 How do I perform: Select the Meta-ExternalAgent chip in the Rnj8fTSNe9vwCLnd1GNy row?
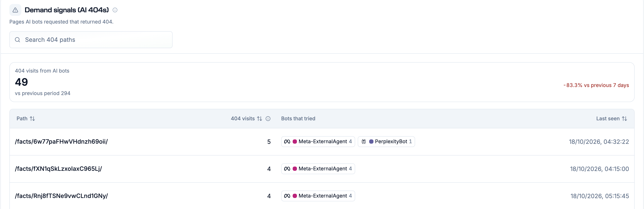coord(318,196)
